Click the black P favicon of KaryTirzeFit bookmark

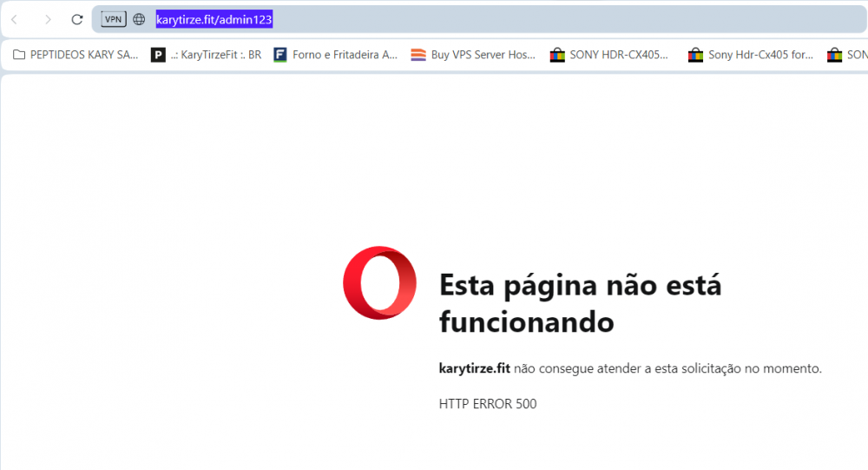pos(158,55)
